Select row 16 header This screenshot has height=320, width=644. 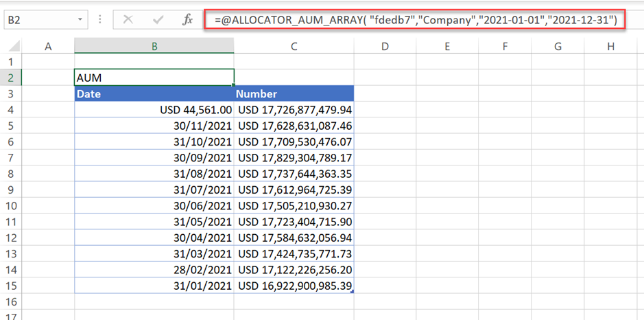[x=10, y=301]
